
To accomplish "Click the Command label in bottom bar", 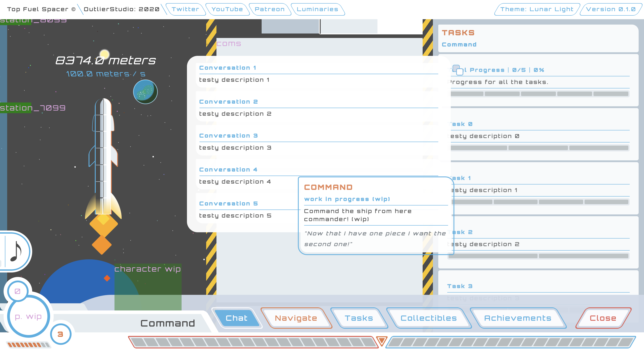I will pyautogui.click(x=167, y=323).
